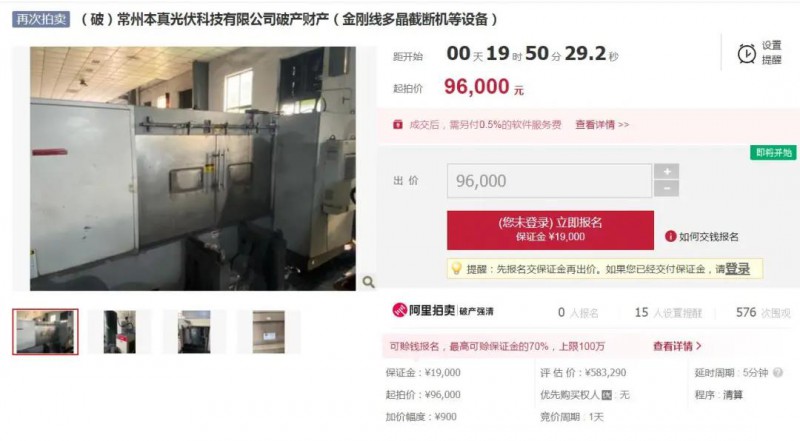Image resolution: width=800 pixels, height=441 pixels.
Task: Increase bid with the plus button
Action: tap(666, 172)
